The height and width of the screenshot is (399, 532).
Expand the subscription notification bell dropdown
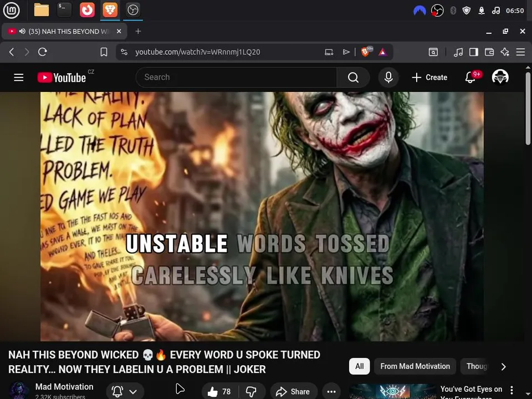125,391
